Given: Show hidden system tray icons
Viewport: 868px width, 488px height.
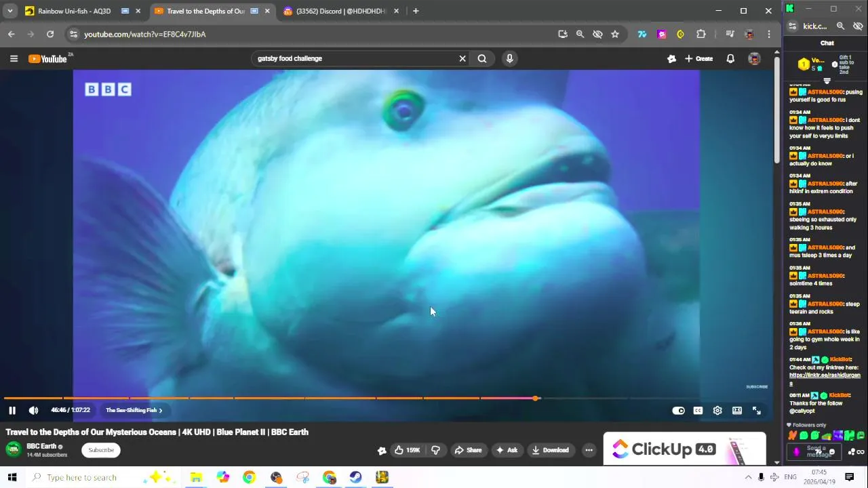Looking at the screenshot, I should point(749,477).
